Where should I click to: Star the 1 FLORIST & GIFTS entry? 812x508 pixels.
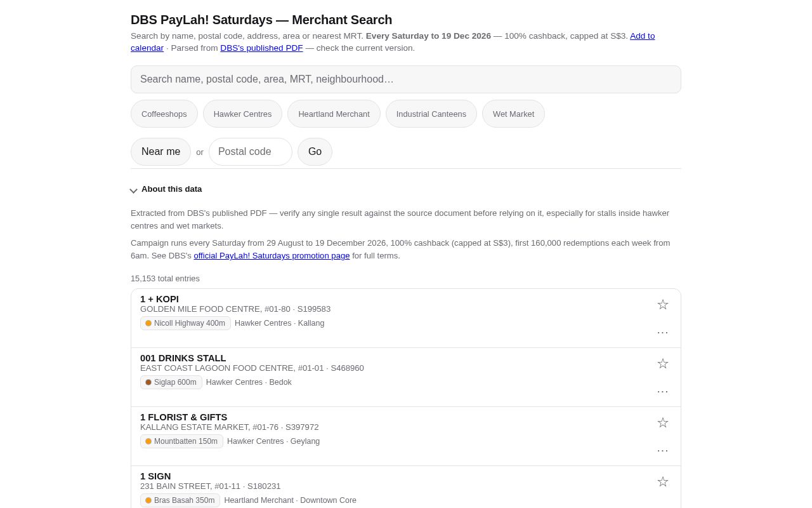(663, 423)
